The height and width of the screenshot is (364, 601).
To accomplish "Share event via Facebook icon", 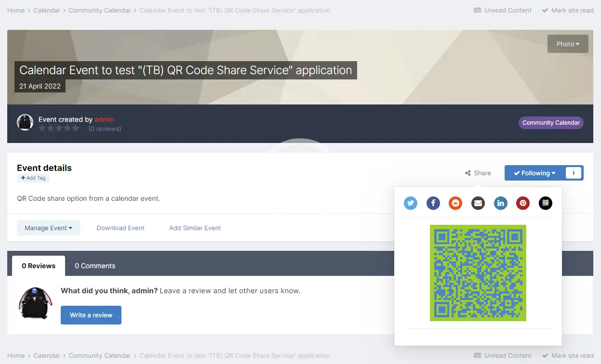I will [433, 203].
